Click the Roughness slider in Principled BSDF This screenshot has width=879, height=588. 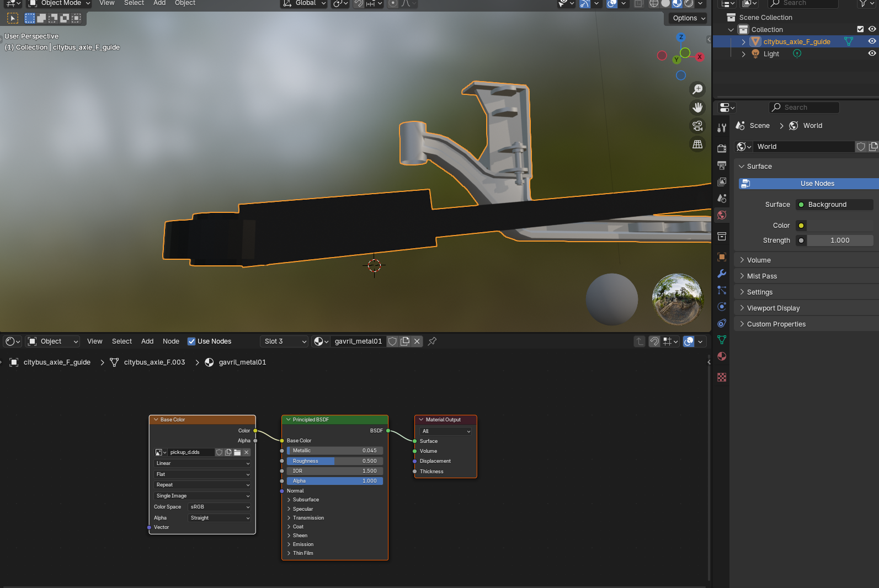tap(335, 461)
